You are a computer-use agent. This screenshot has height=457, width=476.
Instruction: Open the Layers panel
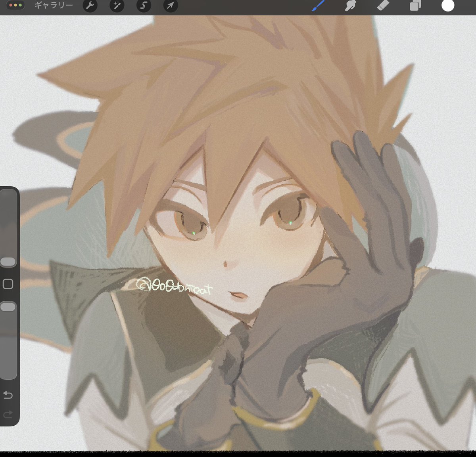(415, 6)
